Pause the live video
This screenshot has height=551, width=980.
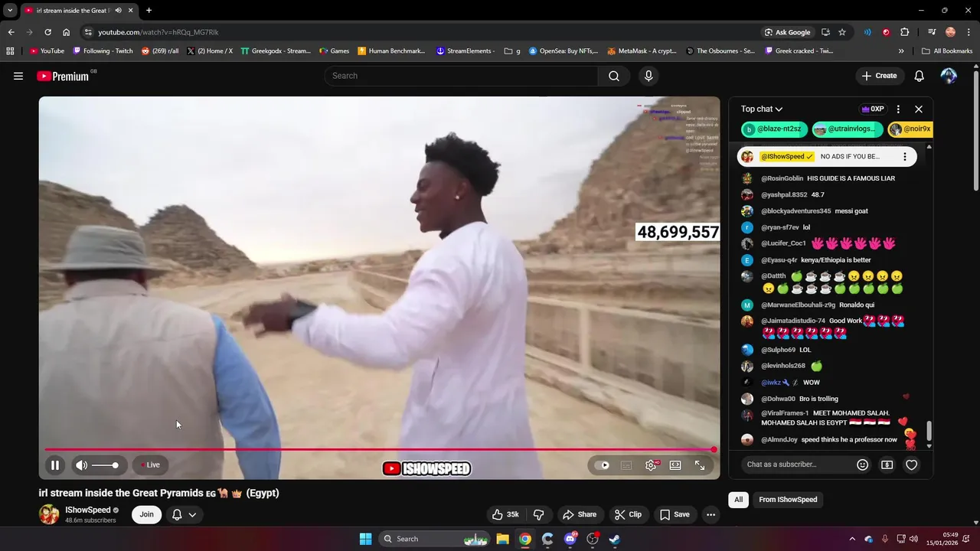pyautogui.click(x=55, y=465)
